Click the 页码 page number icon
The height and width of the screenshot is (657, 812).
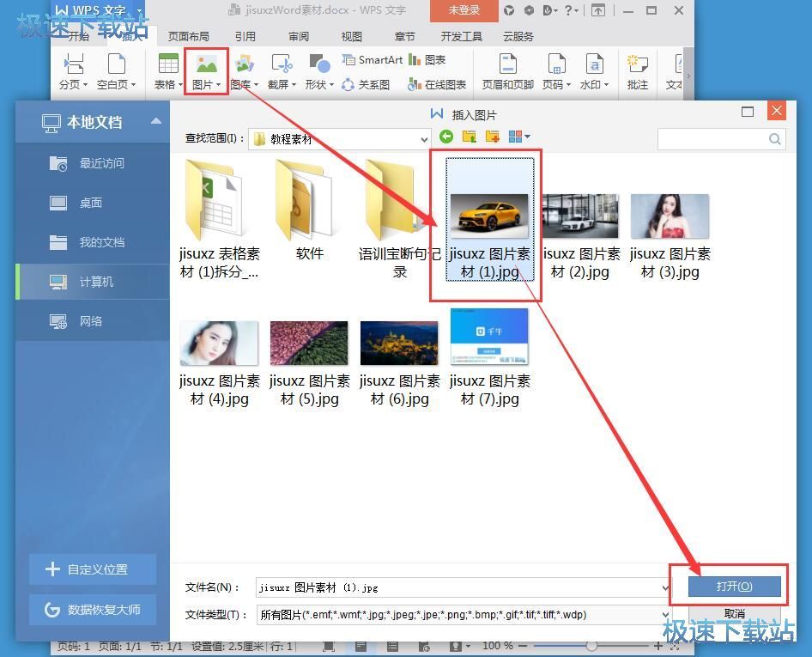point(557,64)
